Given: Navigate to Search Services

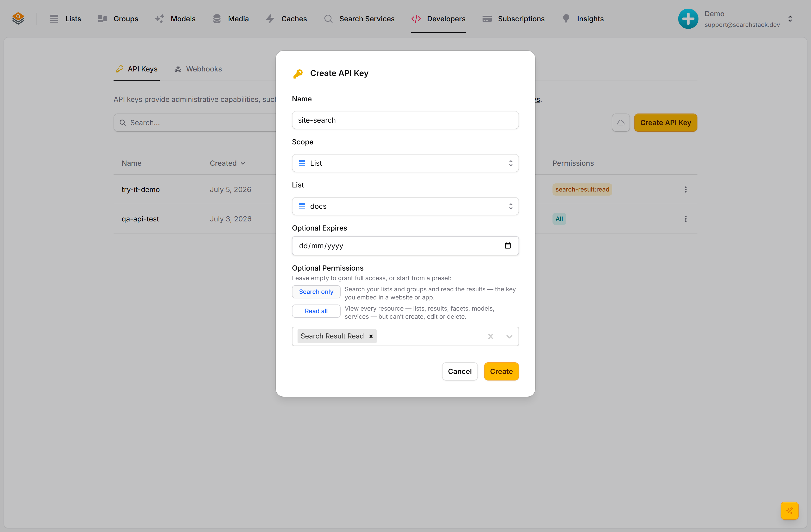Looking at the screenshot, I should coord(359,19).
